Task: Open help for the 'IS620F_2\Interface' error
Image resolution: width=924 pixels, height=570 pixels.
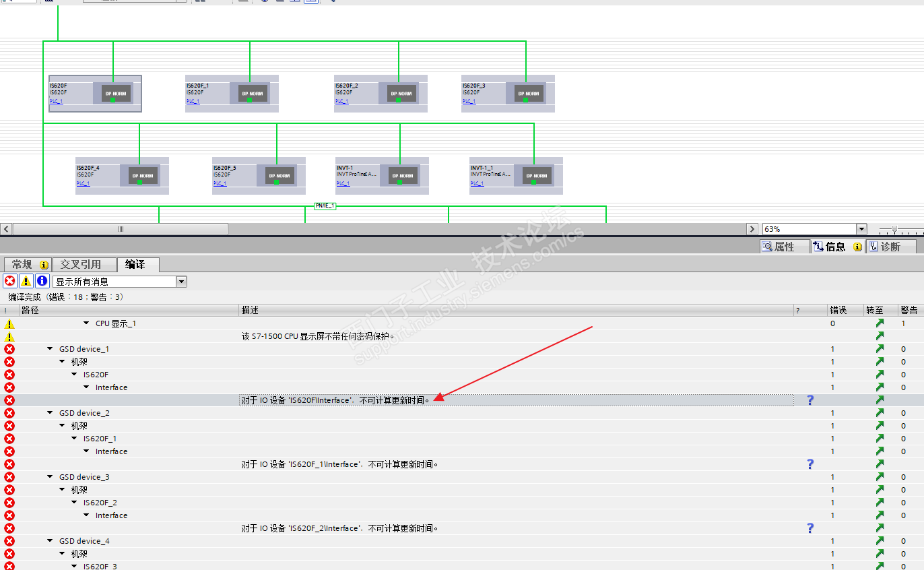Action: 810,528
